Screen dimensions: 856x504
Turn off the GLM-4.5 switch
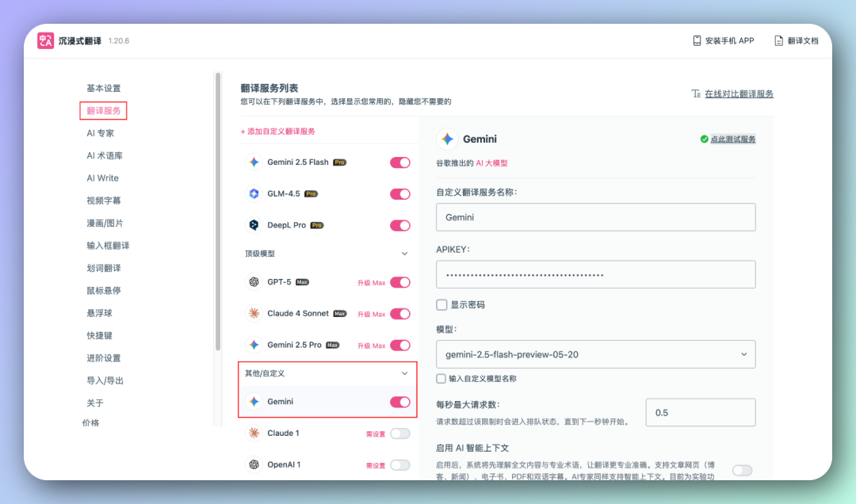(400, 194)
